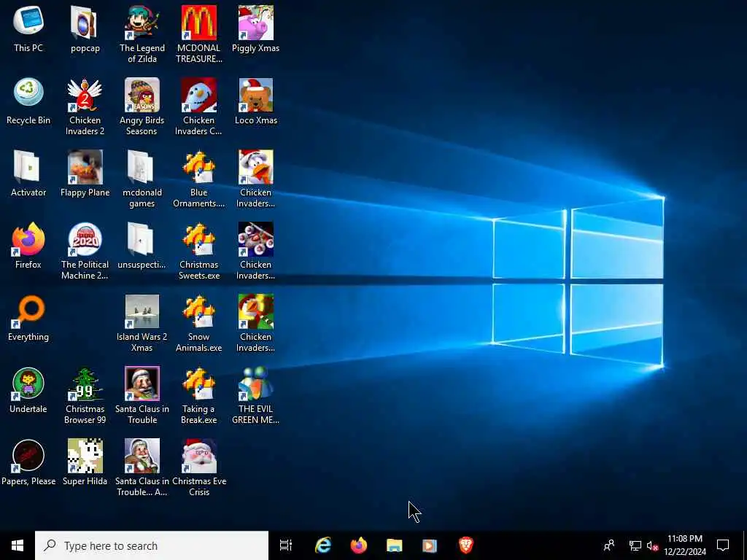Open the Action Center notifications icon
The height and width of the screenshot is (560, 747).
[723, 545]
